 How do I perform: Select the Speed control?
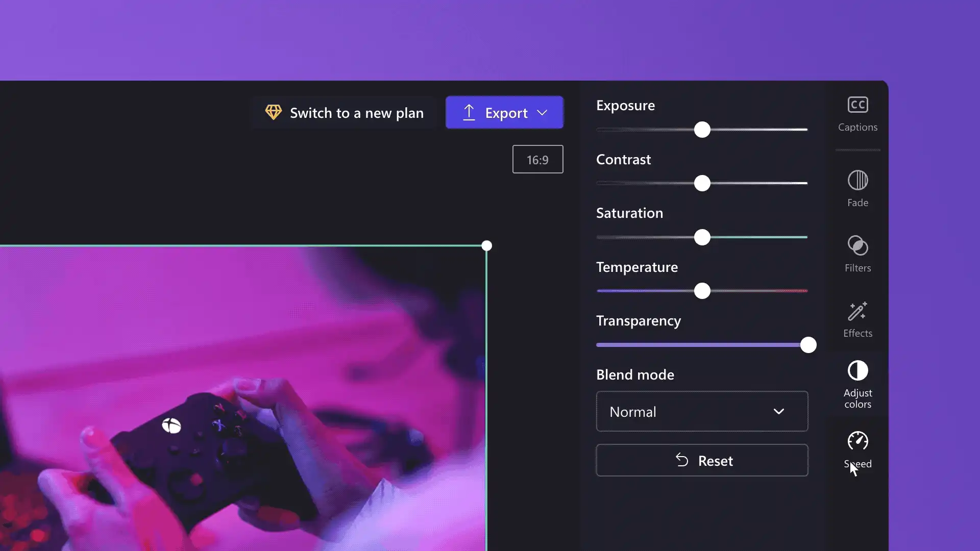coord(857,449)
